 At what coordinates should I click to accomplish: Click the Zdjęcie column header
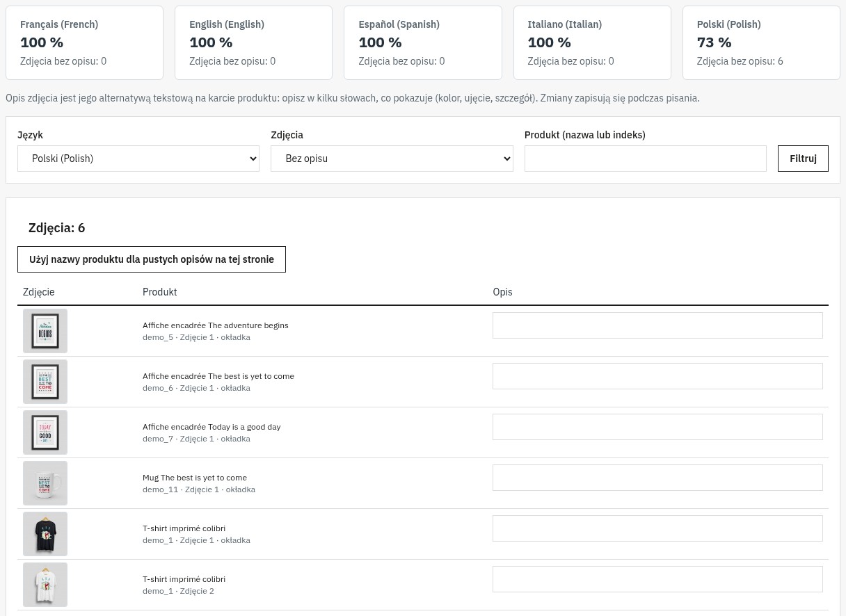pyautogui.click(x=39, y=292)
